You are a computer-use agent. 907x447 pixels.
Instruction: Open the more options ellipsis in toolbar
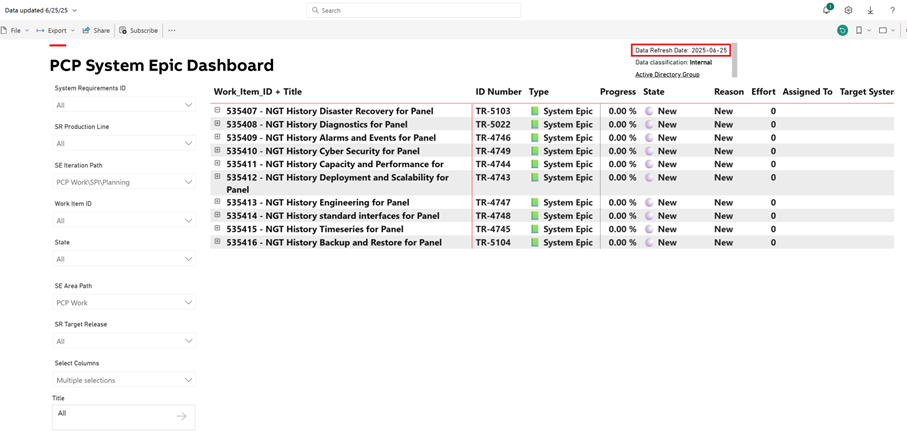click(172, 31)
